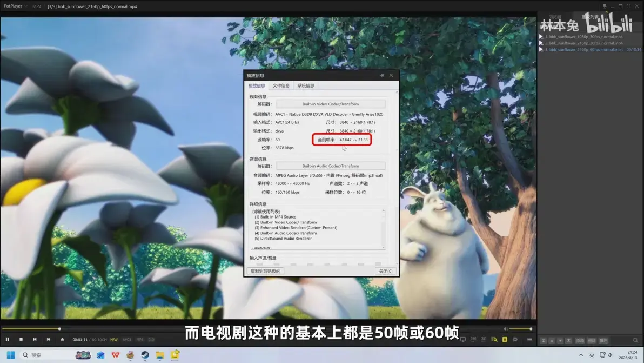The width and height of the screenshot is (644, 363).
Task: Open WPS Office from the taskbar
Action: 116,355
